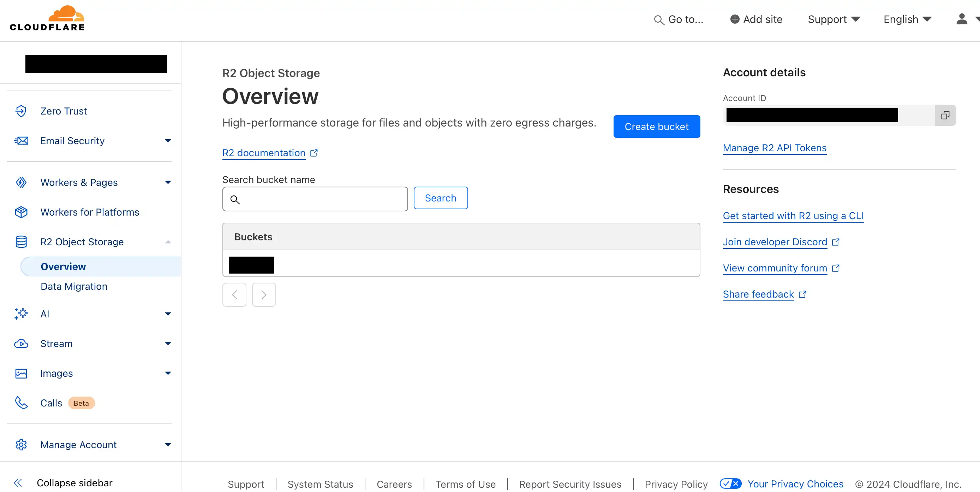The width and height of the screenshot is (980, 492).
Task: Open the Support dropdown menu
Action: [x=833, y=19]
